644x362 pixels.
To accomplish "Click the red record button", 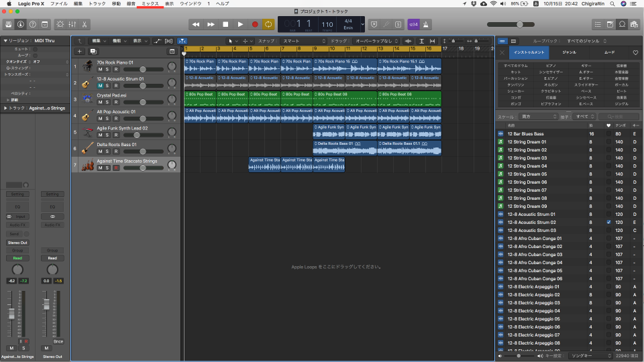I will (255, 25).
